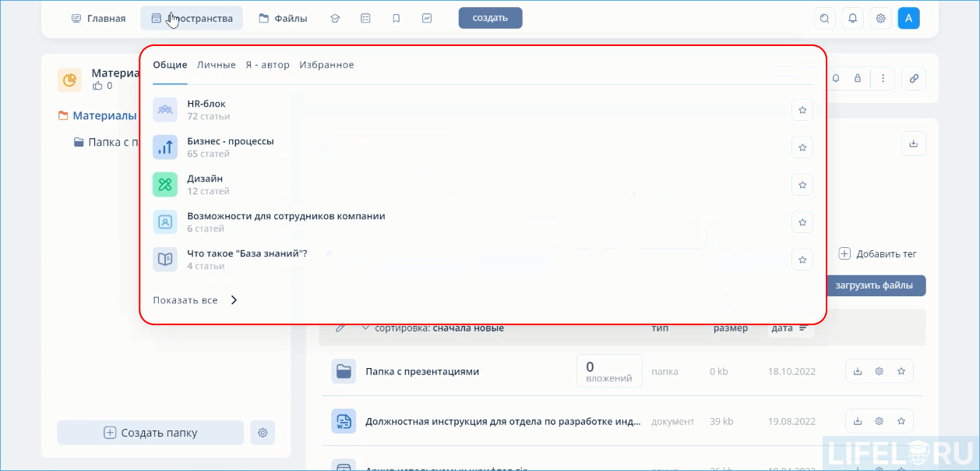Open settings via the gear icon
Screen dimensions: 980x471
coord(880,17)
